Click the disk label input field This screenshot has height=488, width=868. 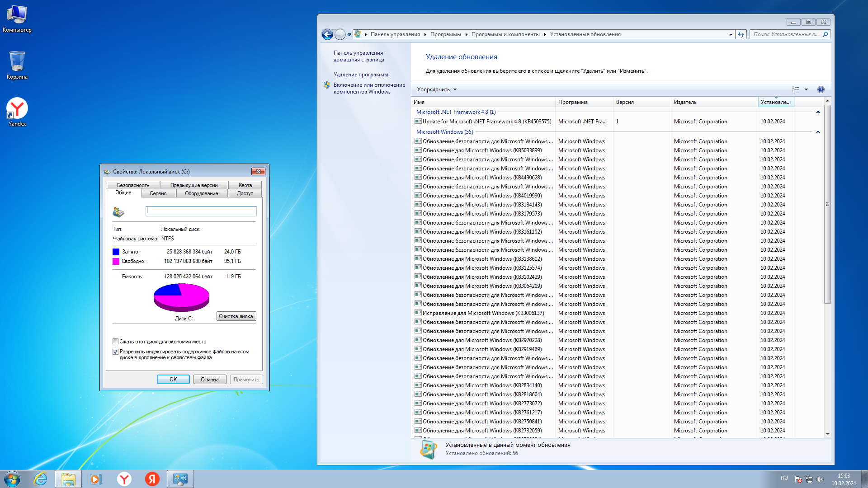(201, 211)
